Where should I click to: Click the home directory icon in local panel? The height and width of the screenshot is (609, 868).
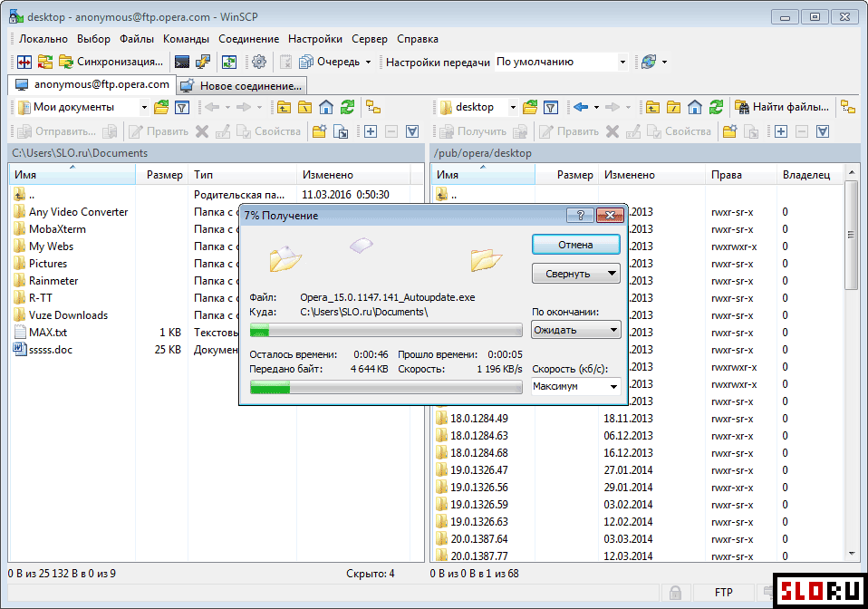click(326, 108)
